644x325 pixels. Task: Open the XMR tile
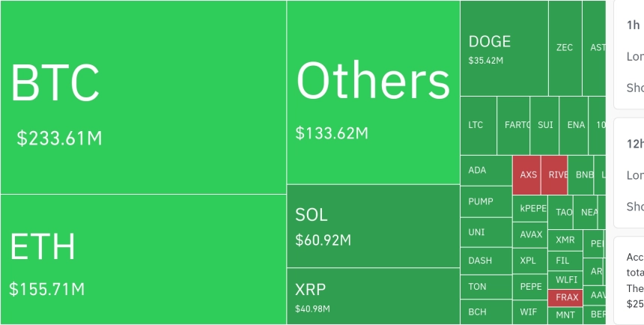565,240
